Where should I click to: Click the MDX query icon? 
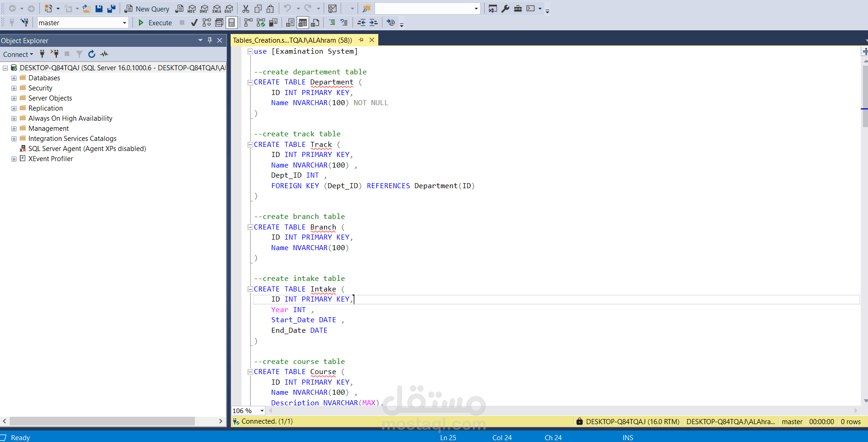(192, 9)
